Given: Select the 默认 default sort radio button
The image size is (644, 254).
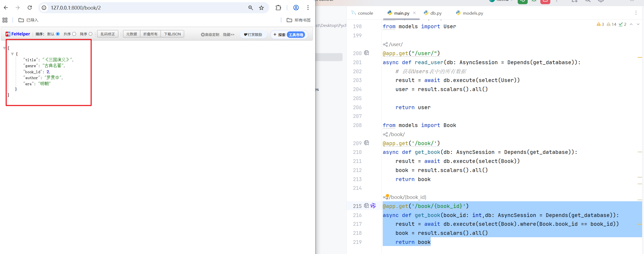Looking at the screenshot, I should (x=58, y=34).
